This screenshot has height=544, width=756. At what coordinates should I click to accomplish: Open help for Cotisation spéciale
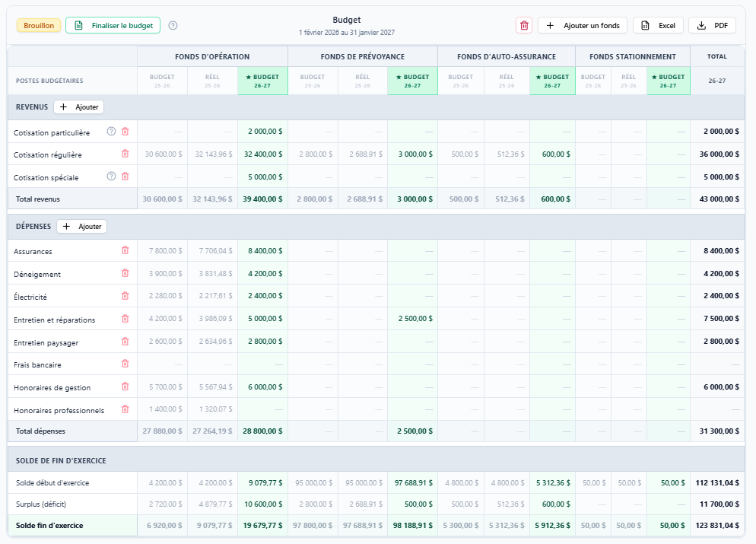point(111,176)
